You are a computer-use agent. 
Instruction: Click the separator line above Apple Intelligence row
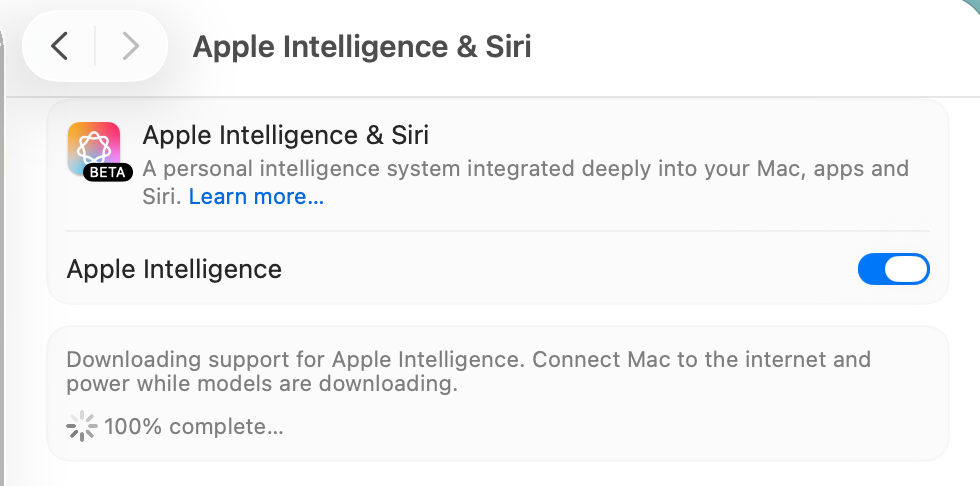click(498, 231)
